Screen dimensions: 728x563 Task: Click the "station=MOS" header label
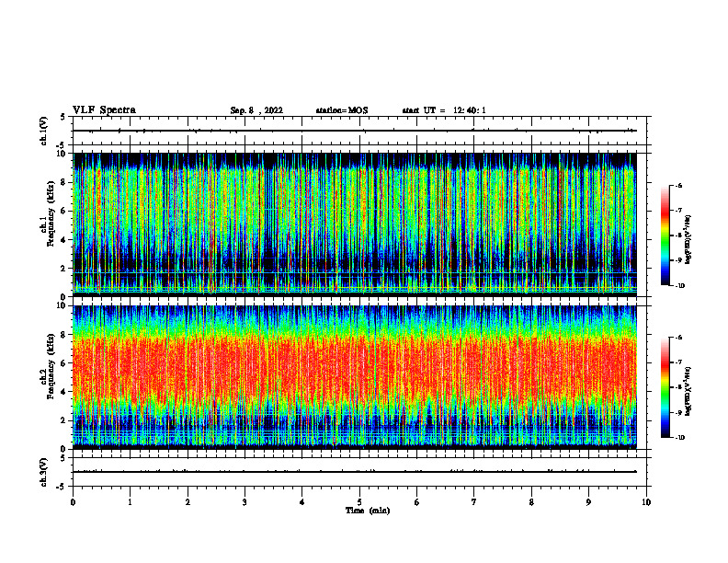342,110
